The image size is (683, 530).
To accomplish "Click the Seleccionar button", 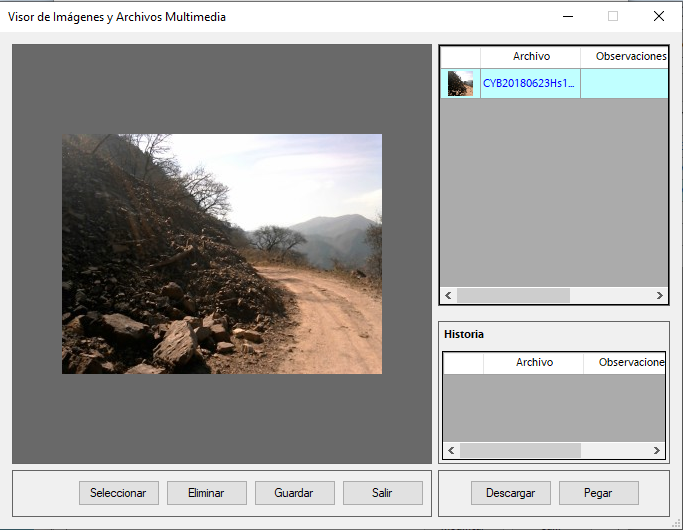I will [118, 493].
